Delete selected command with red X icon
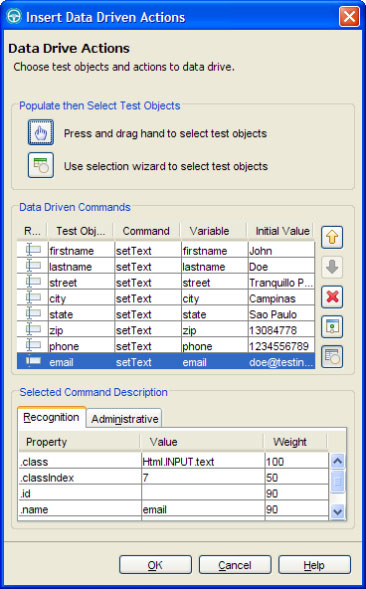The height and width of the screenshot is (589, 366). (332, 297)
